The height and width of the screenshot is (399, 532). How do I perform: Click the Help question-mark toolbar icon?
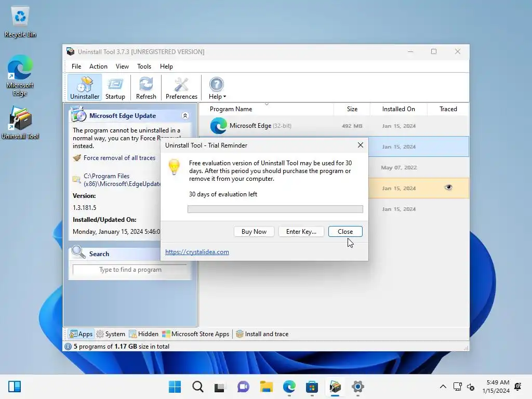(217, 85)
